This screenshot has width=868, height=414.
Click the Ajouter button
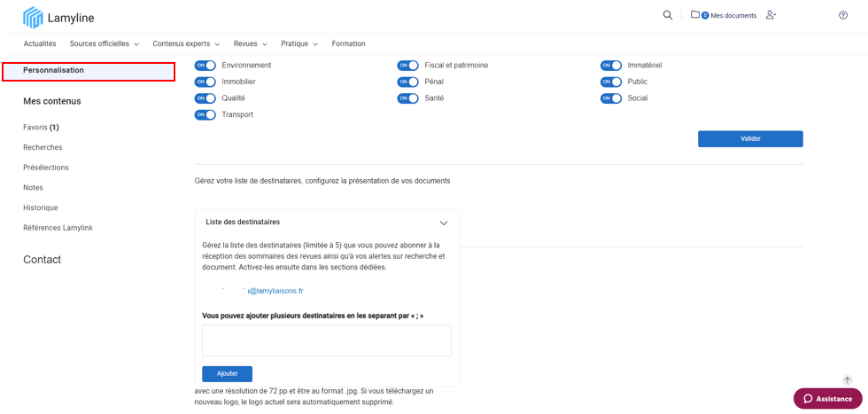227,373
